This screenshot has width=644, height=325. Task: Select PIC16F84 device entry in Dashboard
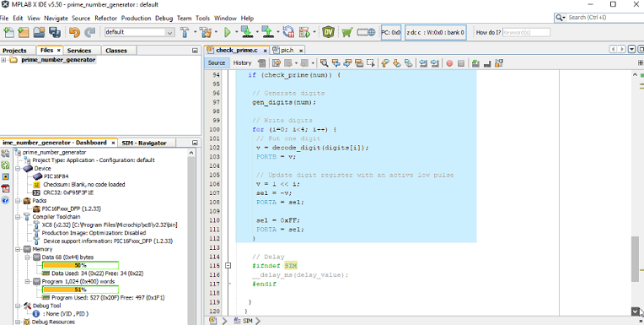tap(56, 176)
